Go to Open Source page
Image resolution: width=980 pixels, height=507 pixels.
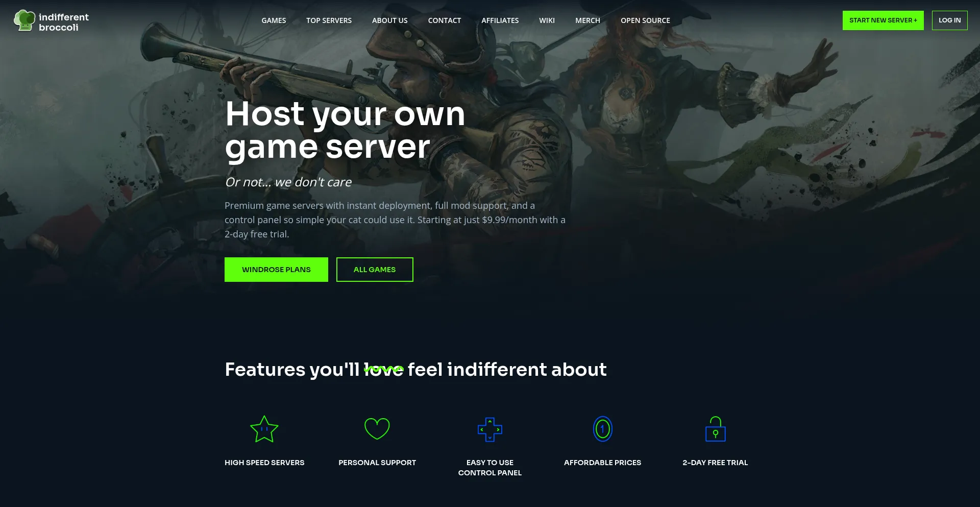pyautogui.click(x=645, y=20)
